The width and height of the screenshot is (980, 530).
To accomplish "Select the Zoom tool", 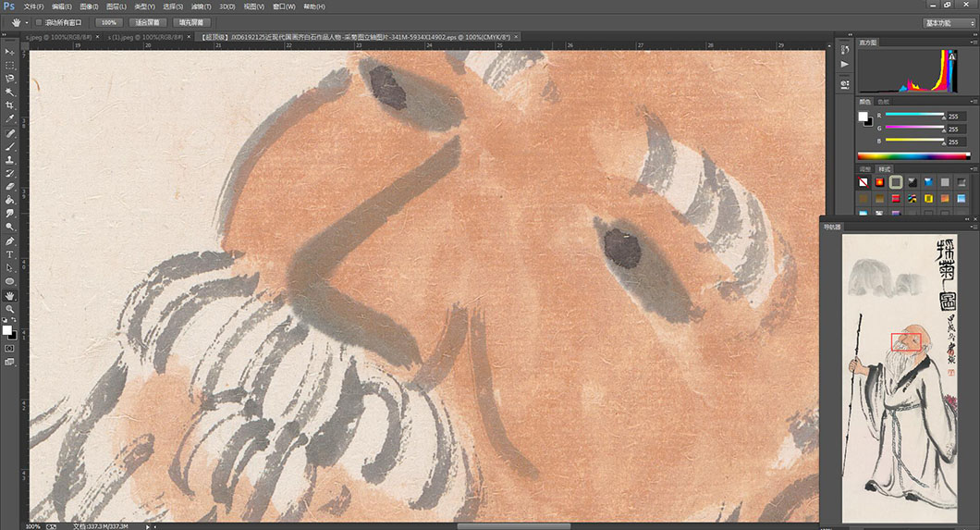I will coord(9,309).
